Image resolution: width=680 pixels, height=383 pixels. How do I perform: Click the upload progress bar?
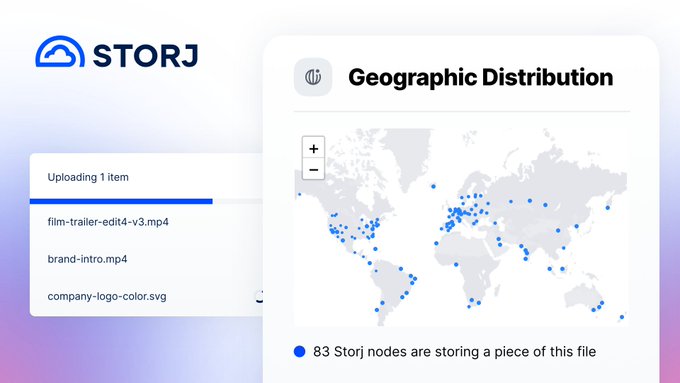click(x=146, y=201)
